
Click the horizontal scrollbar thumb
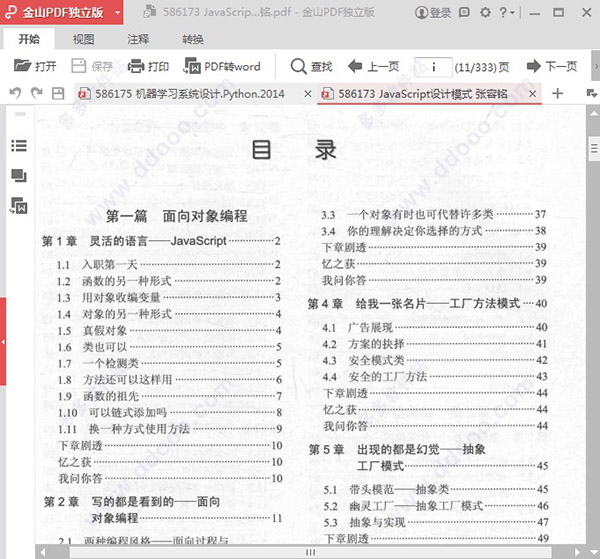pyautogui.click(x=310, y=552)
